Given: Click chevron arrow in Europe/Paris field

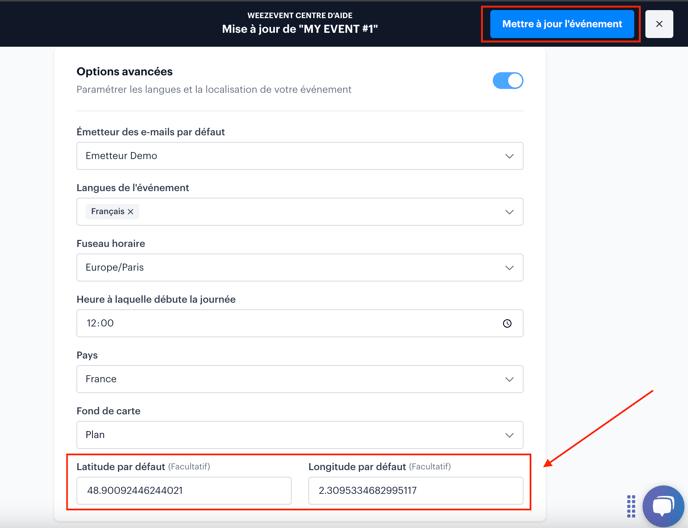Looking at the screenshot, I should 509,268.
